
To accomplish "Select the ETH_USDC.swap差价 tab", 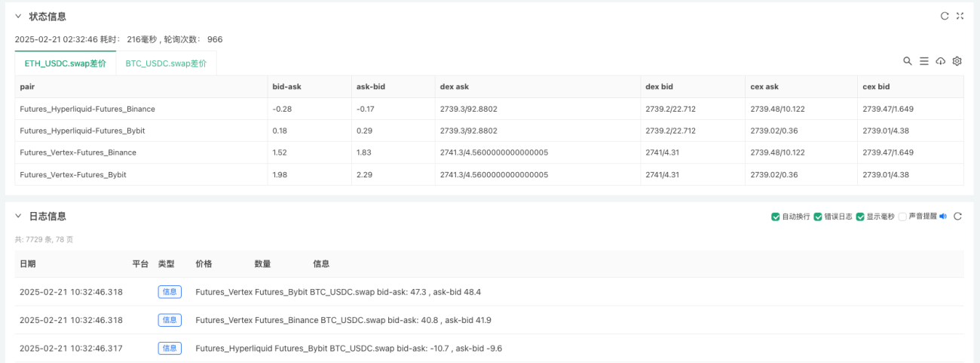I will coord(66,63).
